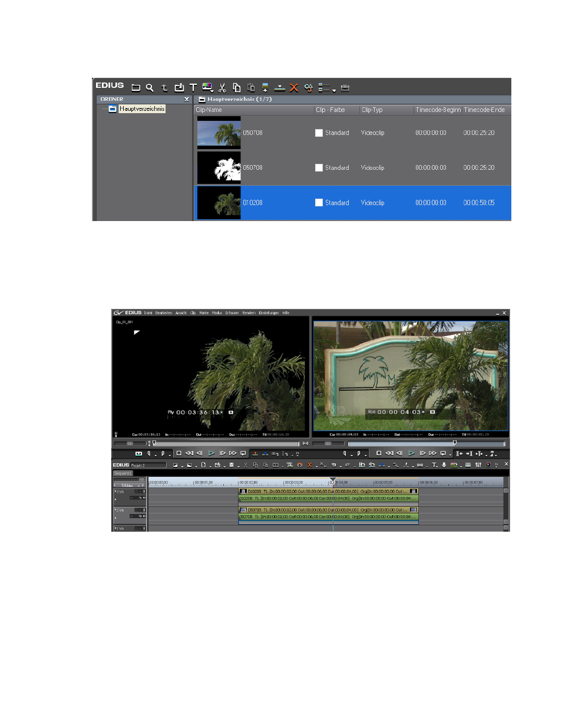Select the Hauptverzeichnis folder in tree
Image resolution: width=562 pixels, height=728 pixels.
click(142, 108)
